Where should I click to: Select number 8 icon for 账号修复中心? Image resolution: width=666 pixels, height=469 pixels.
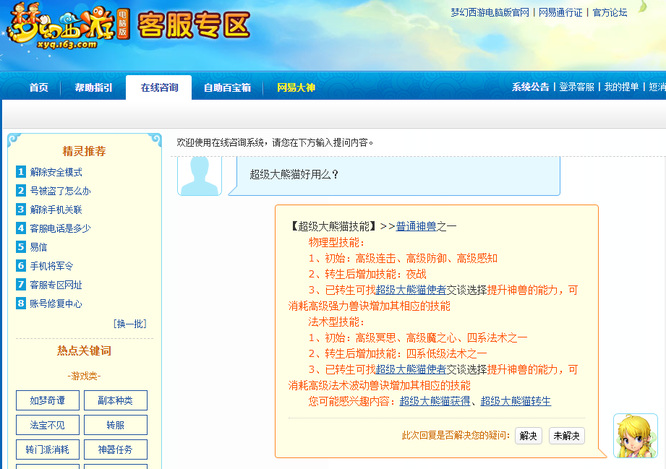tap(21, 303)
